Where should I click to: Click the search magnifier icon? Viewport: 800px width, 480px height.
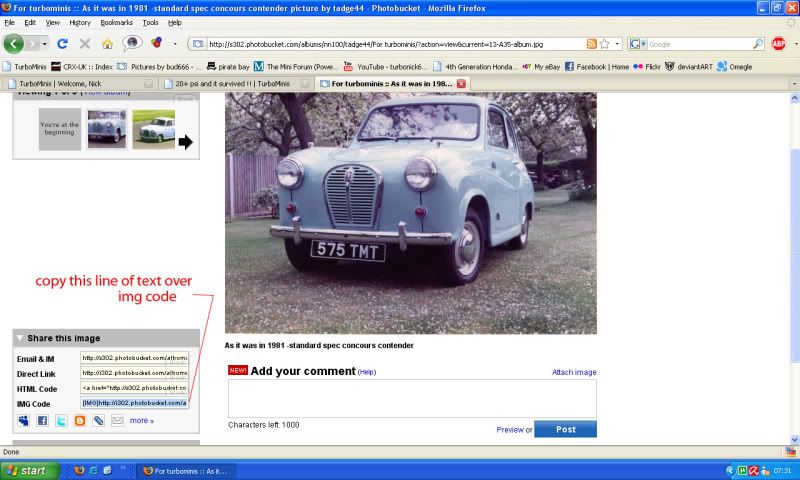(x=758, y=44)
